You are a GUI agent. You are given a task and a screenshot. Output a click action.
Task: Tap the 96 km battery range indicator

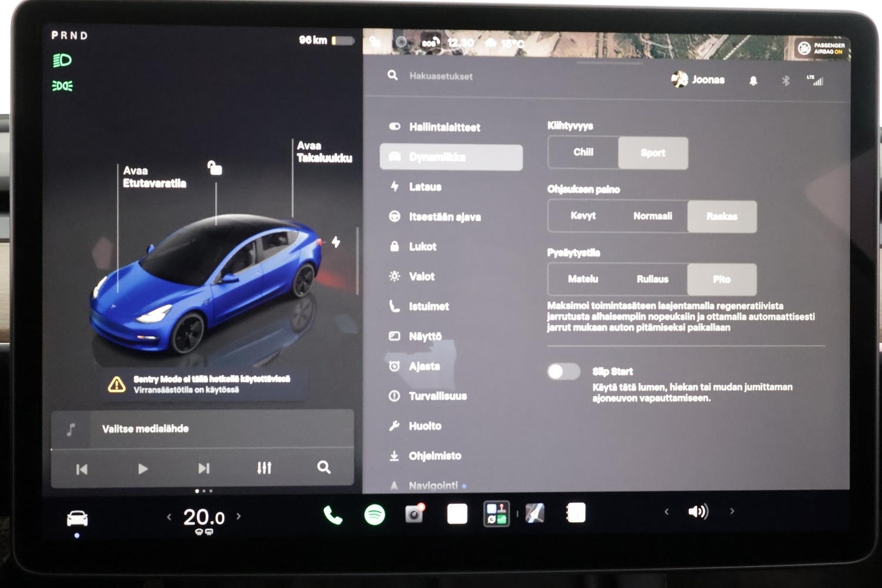pos(326,40)
